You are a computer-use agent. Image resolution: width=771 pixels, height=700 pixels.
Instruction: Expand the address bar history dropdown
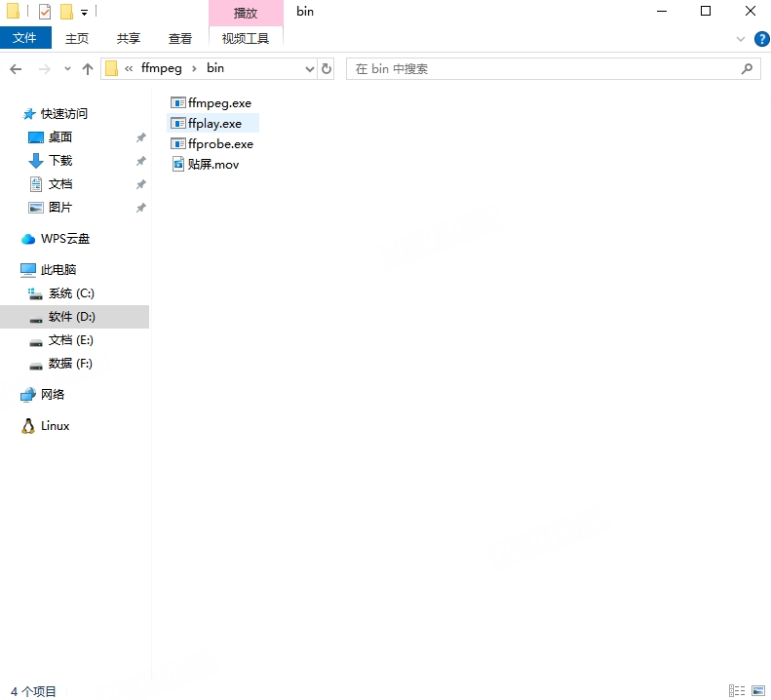310,69
